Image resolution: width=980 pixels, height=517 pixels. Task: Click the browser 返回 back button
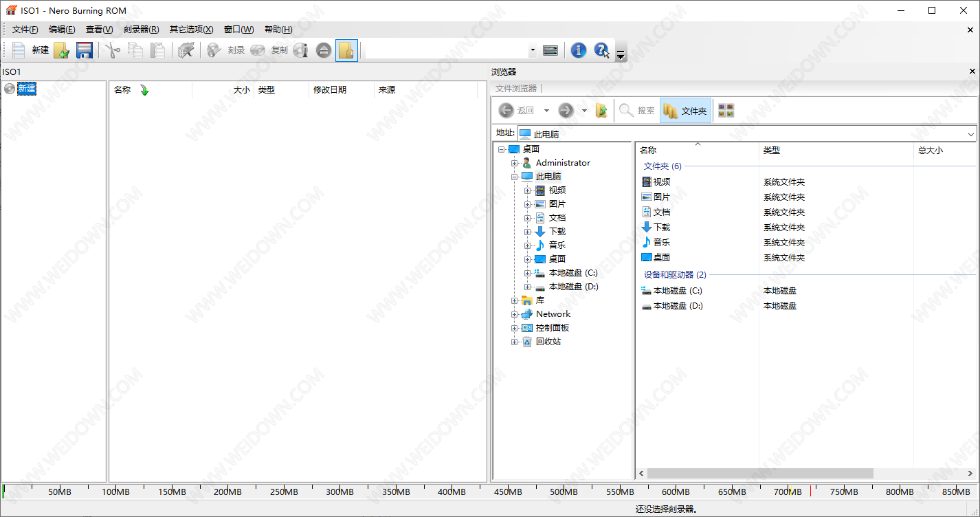(x=516, y=110)
